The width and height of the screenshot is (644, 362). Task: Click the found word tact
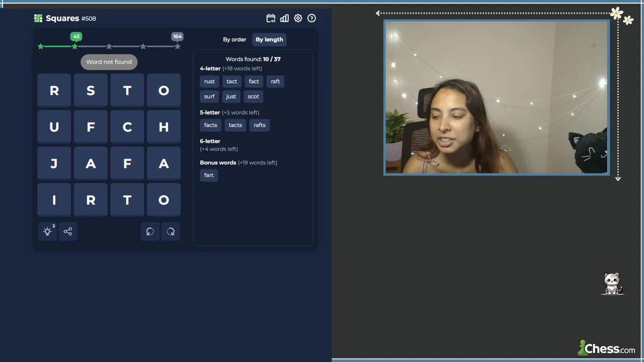point(231,81)
